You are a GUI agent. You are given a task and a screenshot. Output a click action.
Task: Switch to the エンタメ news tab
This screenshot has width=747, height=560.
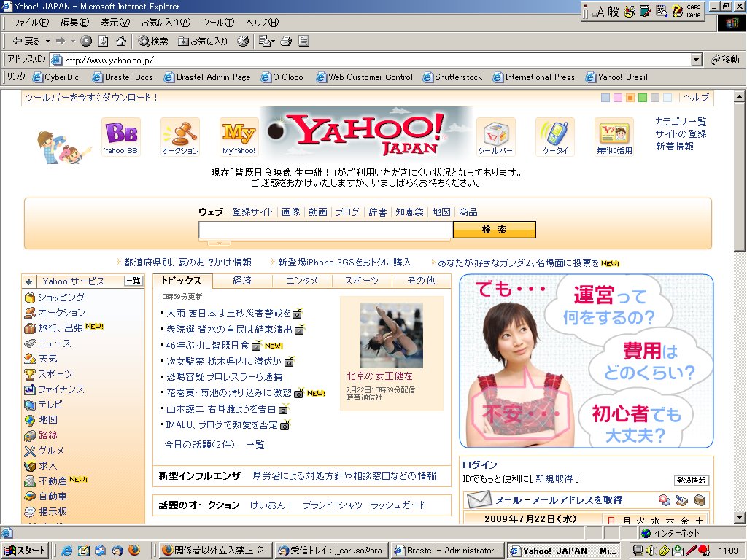pos(301,281)
